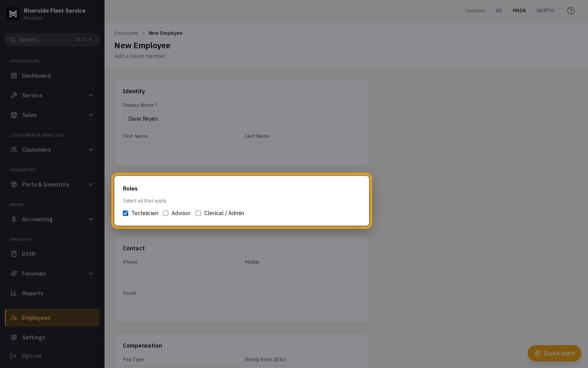Click the sparkle icon on Quick start

[x=537, y=353]
